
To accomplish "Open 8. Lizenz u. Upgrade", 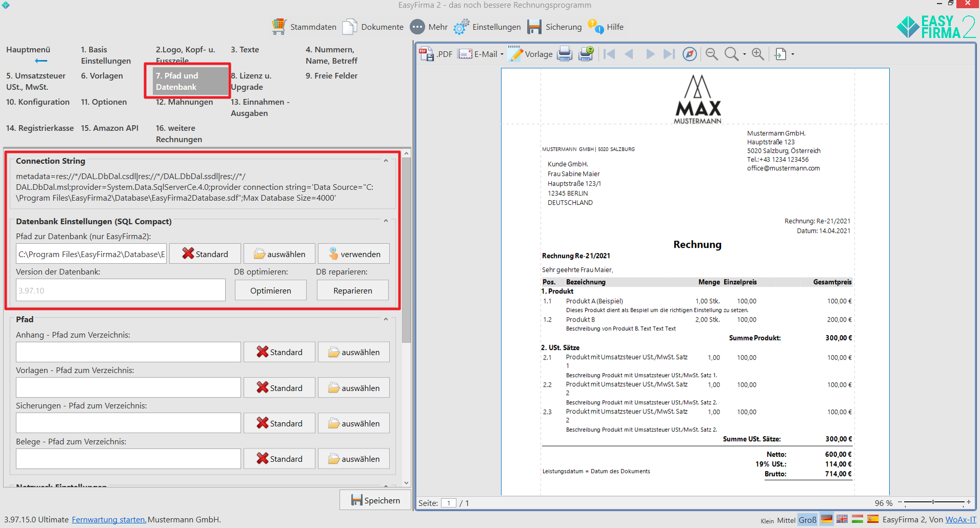I will [x=251, y=81].
